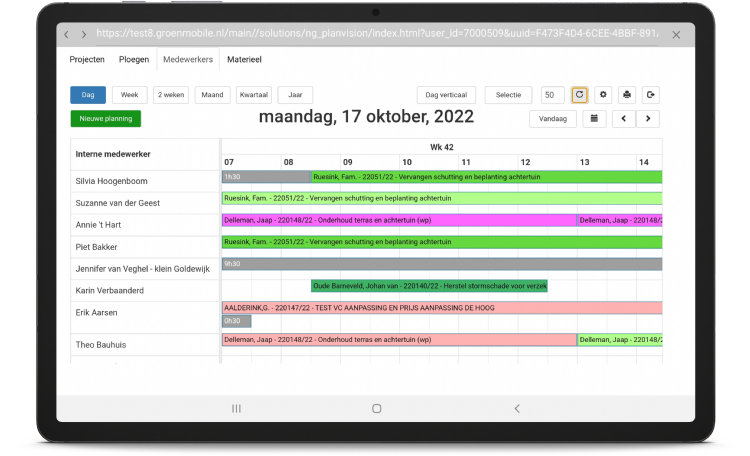Toggle Dag verticaal layout
Image resolution: width=750 pixels, height=456 pixels.
point(446,95)
